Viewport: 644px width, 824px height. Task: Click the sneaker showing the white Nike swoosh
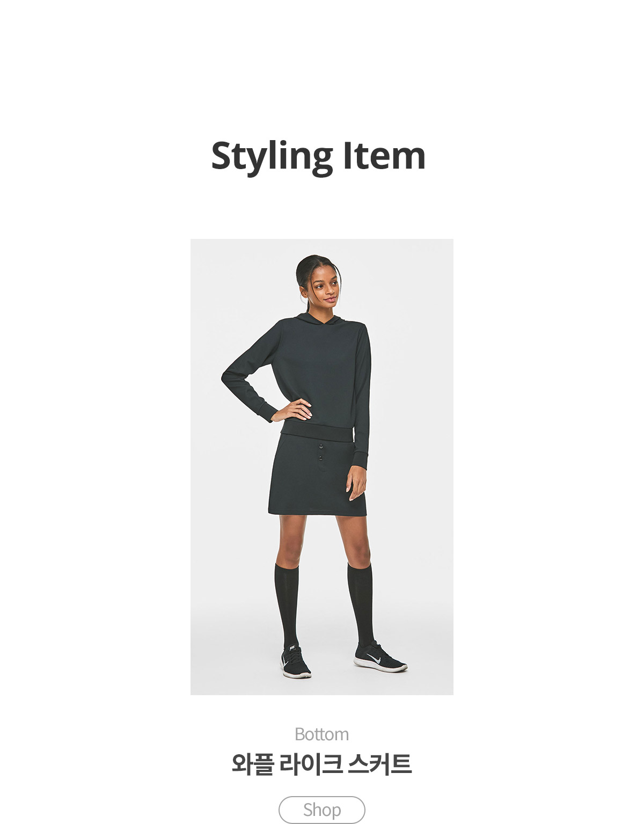[x=380, y=657]
